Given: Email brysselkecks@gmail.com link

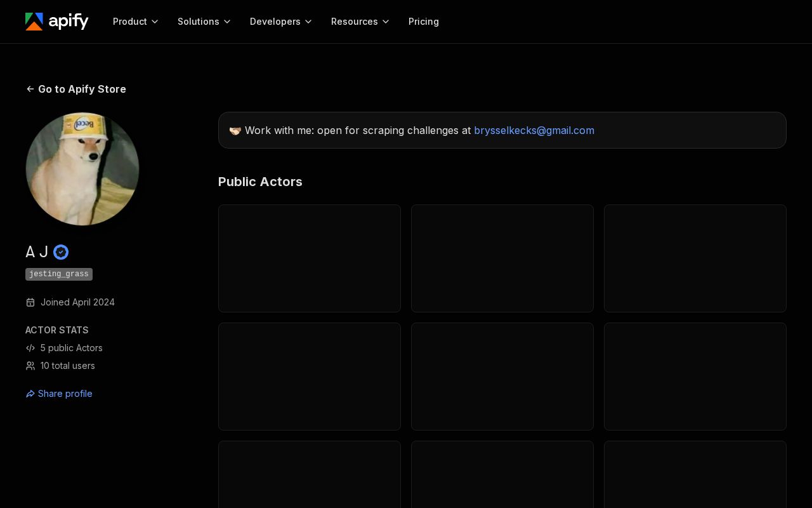Looking at the screenshot, I should tap(534, 130).
